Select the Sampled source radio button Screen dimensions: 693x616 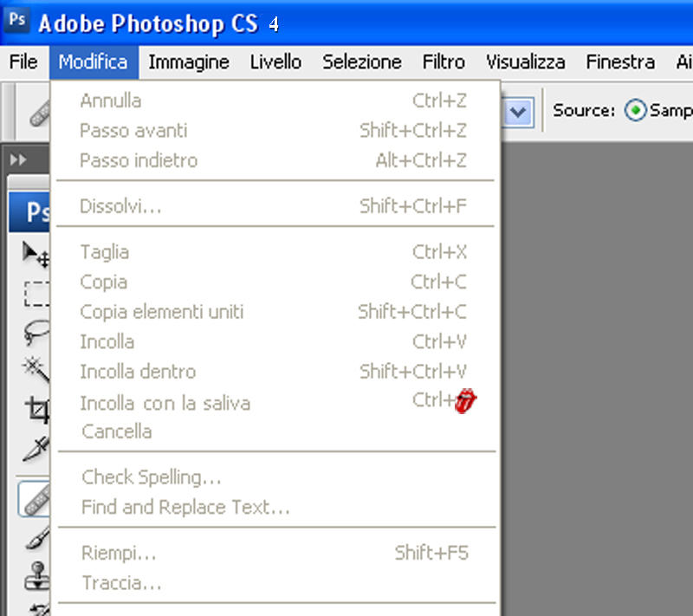point(635,110)
